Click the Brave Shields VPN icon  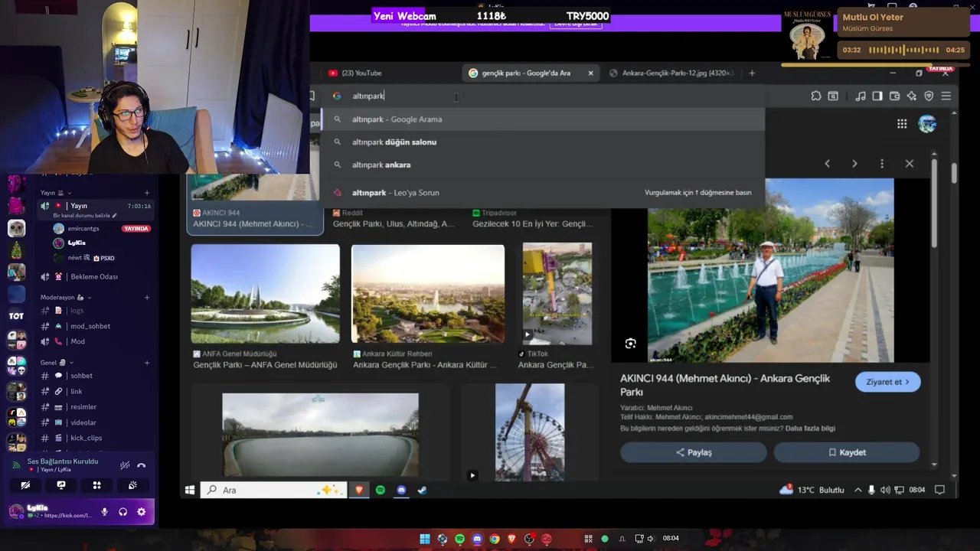pyautogui.click(x=929, y=96)
